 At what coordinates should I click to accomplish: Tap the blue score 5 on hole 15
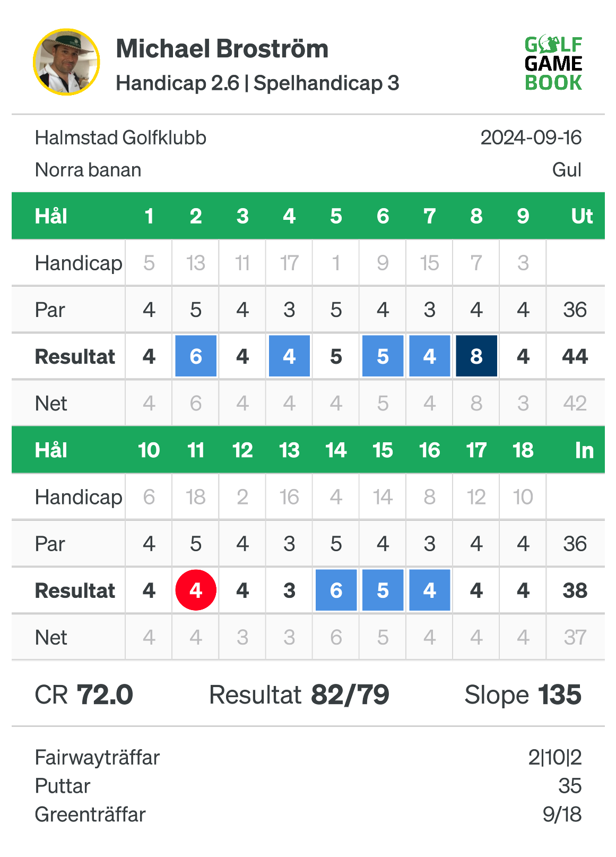383,590
